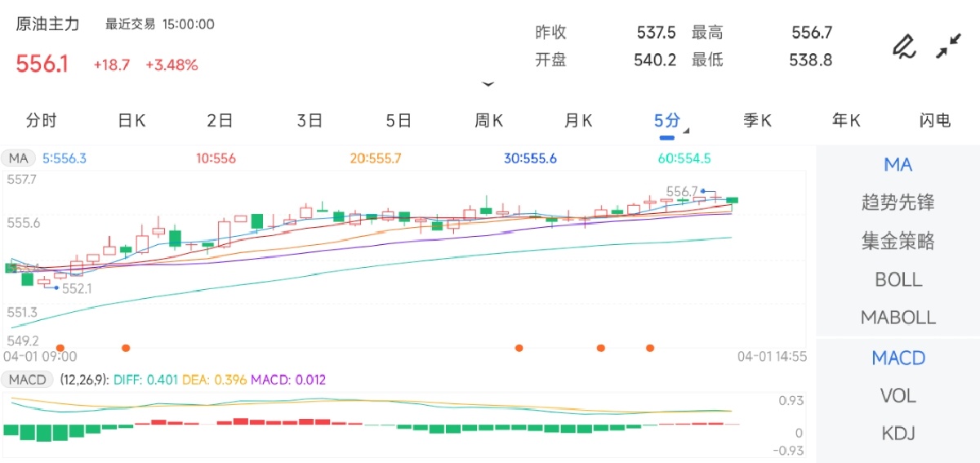980x463 pixels.
Task: Click the MA5 value 5:556.3
Action: pyautogui.click(x=65, y=159)
